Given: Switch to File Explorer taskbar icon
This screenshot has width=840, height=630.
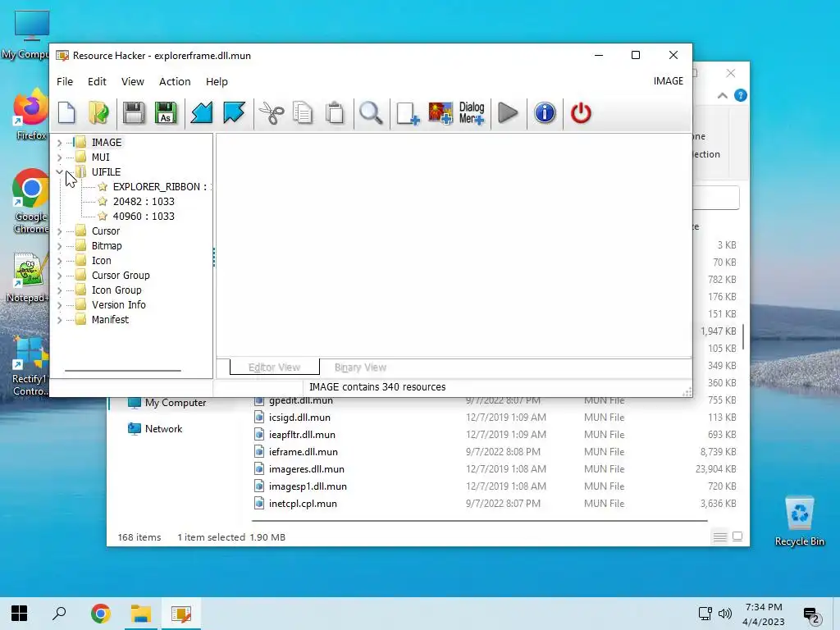Looking at the screenshot, I should [141, 614].
